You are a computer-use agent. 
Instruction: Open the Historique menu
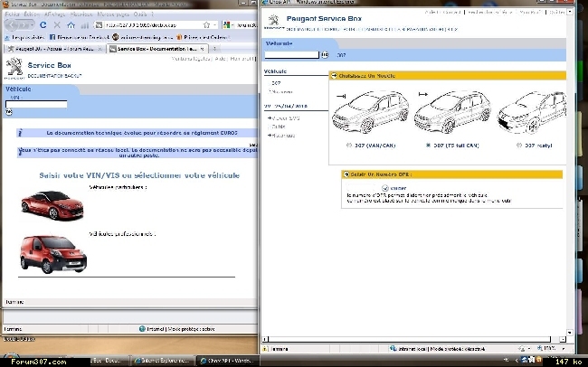(81, 14)
